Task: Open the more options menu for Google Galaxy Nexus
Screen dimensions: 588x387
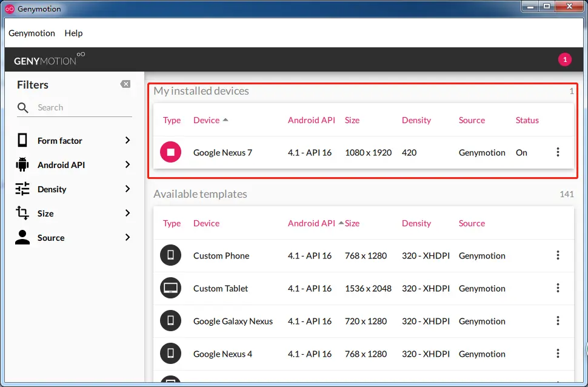Action: coord(558,320)
